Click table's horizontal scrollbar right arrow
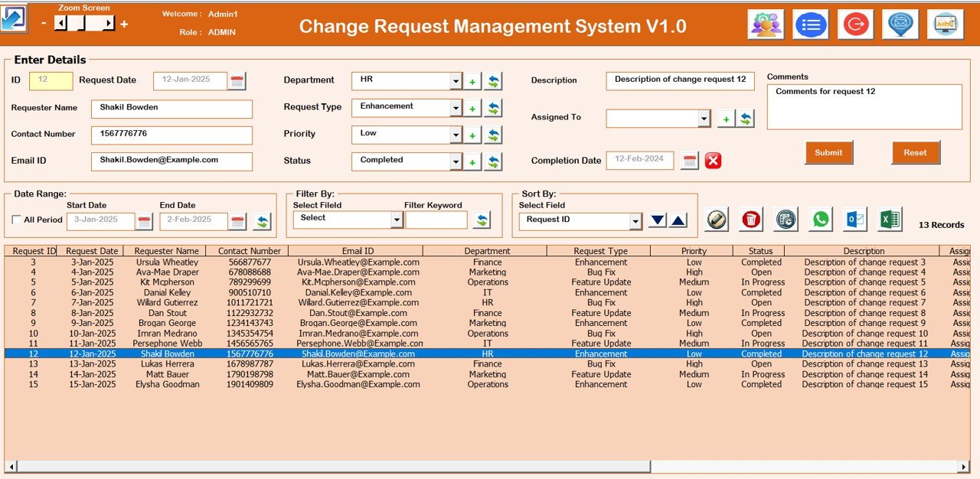Viewport: 980px width, 479px height. pos(964,466)
